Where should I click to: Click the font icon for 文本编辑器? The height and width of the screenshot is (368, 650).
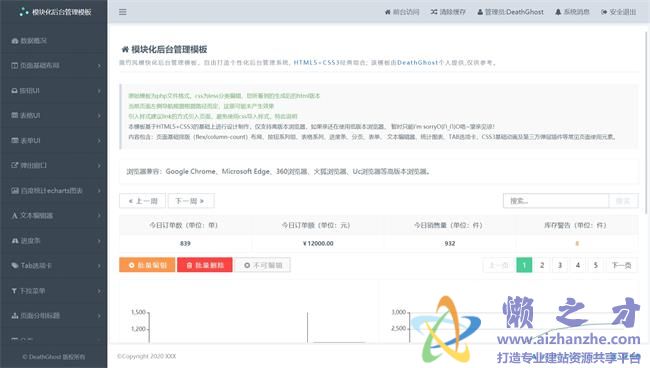tap(15, 215)
